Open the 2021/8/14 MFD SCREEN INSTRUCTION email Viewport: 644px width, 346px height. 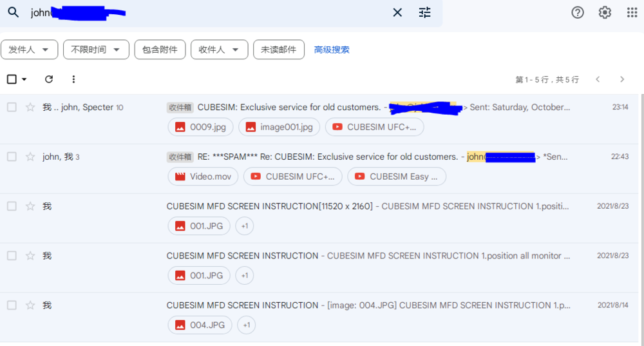320,317
